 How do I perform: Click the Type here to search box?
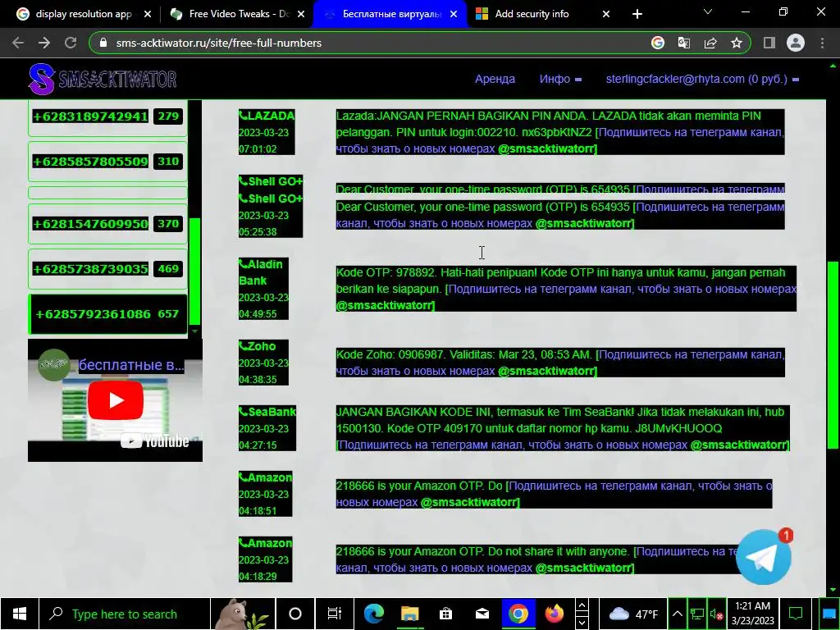point(125,614)
